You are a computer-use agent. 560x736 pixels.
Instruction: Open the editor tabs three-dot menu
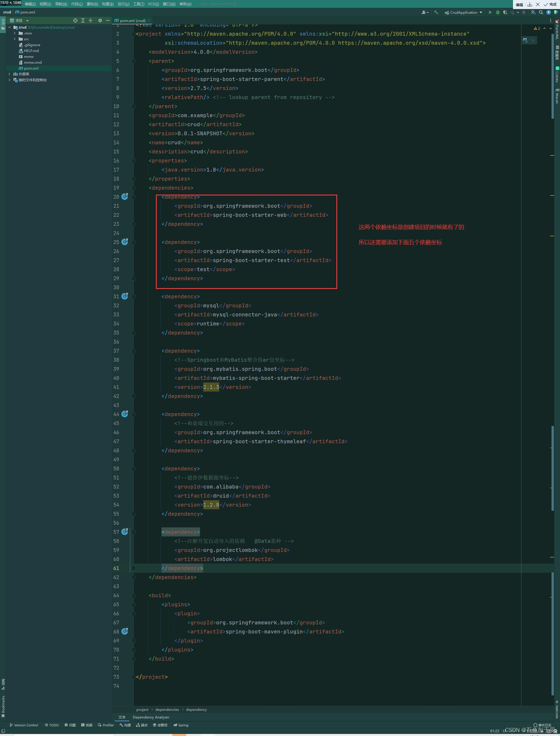[x=550, y=20]
